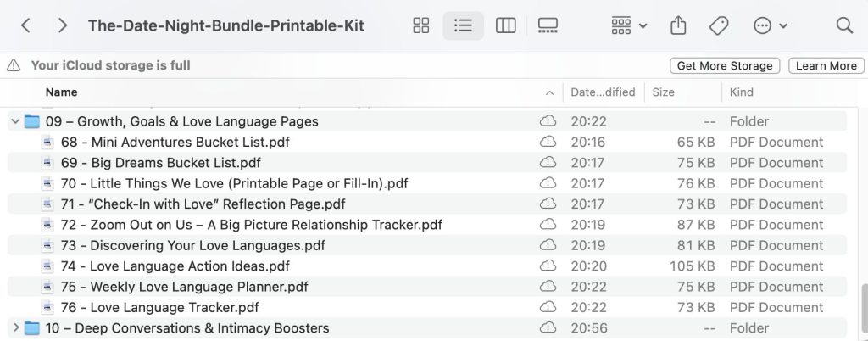Click the iCloud storage warning triangle

(14, 65)
